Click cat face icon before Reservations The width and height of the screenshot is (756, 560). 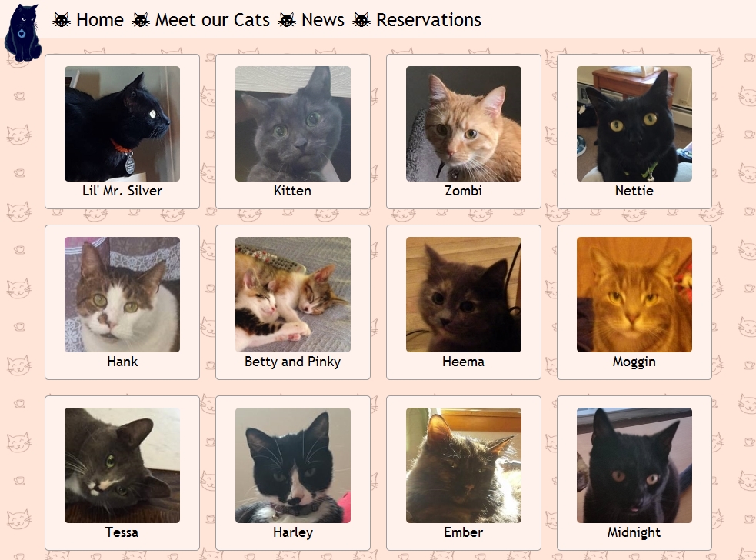click(x=361, y=20)
